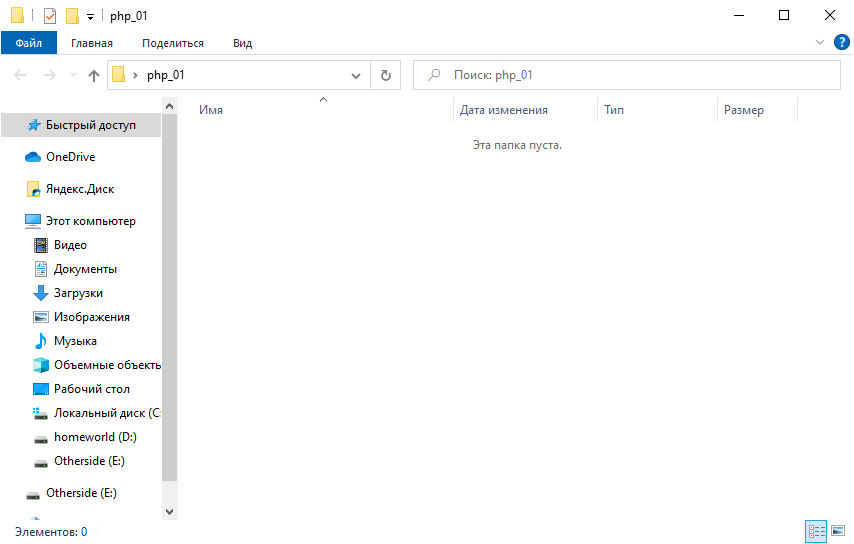Click the Refresh button beside address bar
The image size is (854, 544).
[385, 75]
